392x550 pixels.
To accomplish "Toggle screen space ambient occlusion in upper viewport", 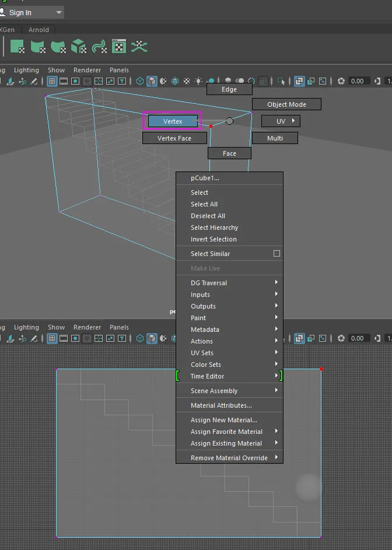I will pyautogui.click(x=228, y=80).
